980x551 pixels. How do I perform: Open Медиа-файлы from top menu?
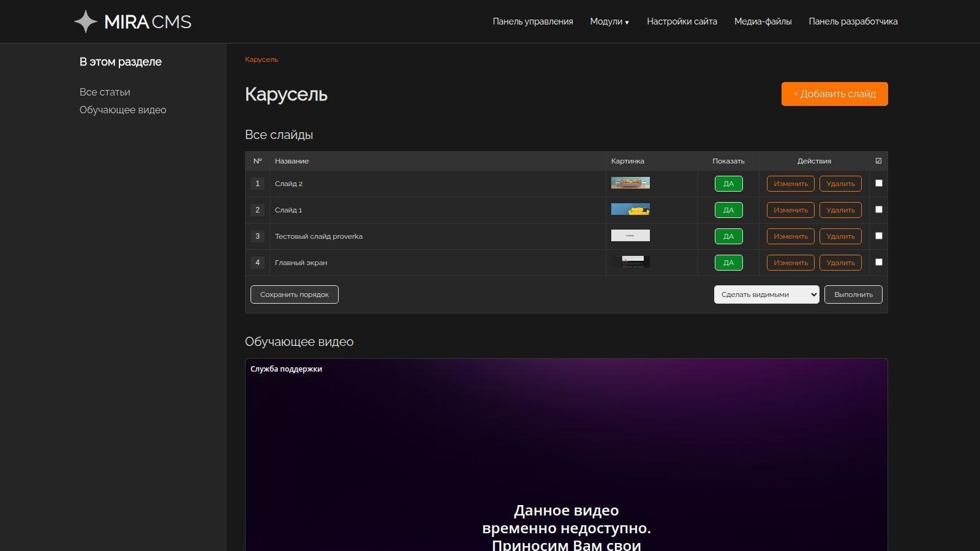(763, 21)
